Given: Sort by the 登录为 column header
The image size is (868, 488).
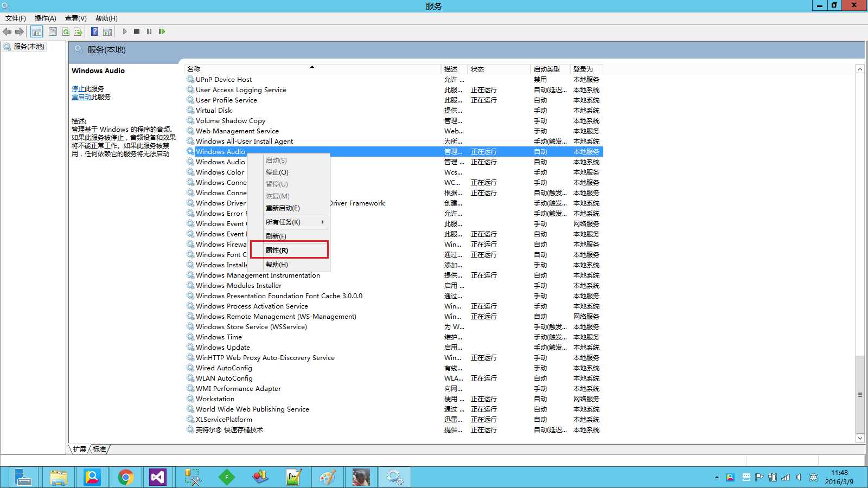Looking at the screenshot, I should (x=586, y=69).
